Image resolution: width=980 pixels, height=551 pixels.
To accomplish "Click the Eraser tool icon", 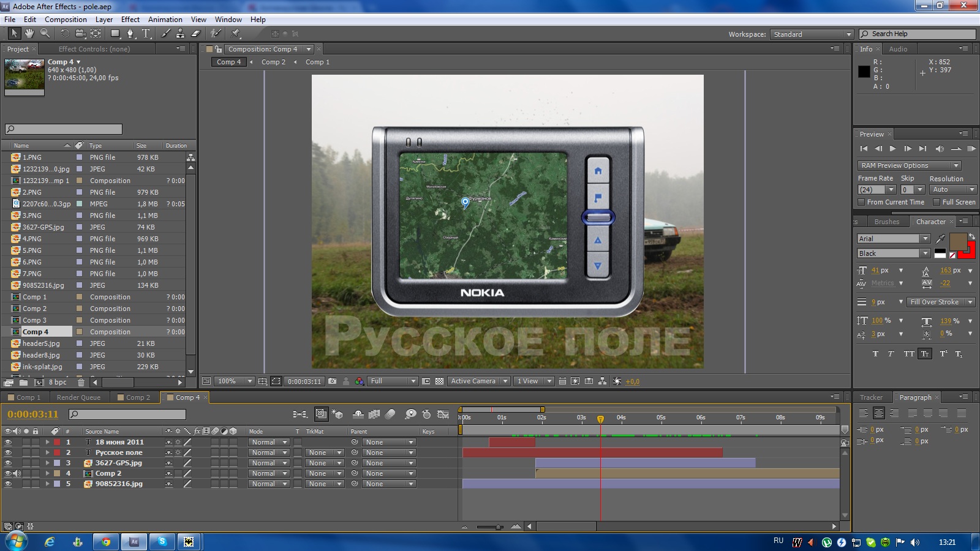I will click(196, 34).
